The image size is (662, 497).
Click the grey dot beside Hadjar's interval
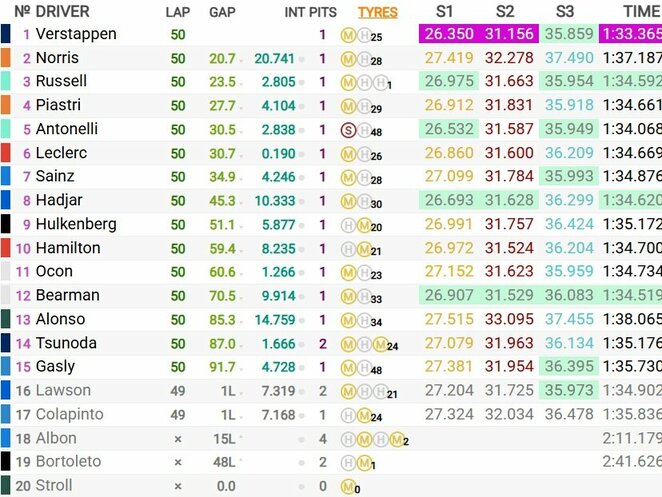coord(301,201)
